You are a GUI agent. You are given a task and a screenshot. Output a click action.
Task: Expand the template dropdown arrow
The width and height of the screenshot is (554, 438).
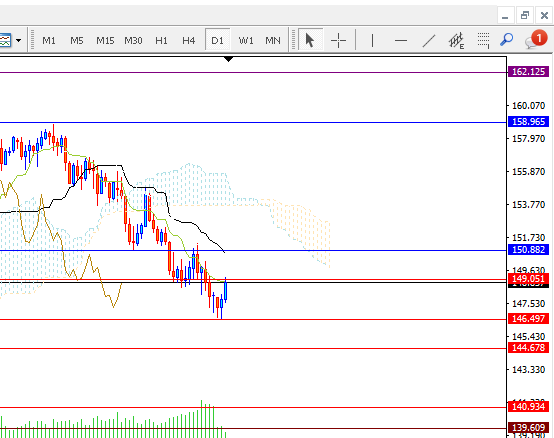click(18, 40)
